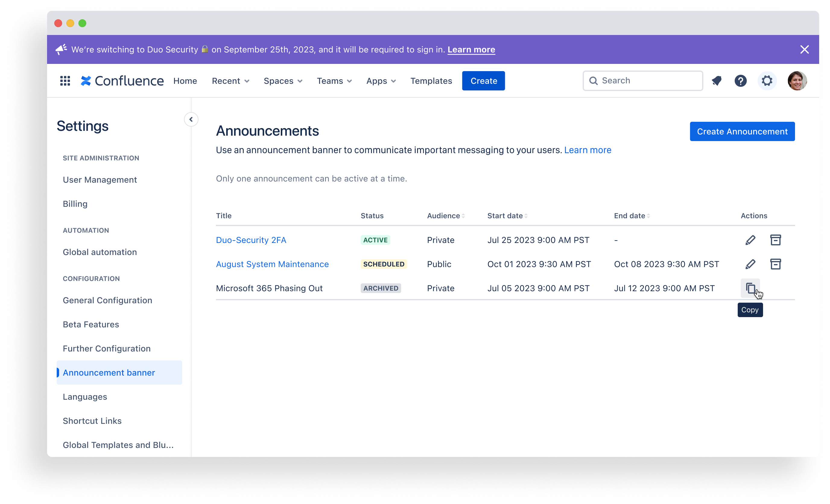Select General Configuration settings item

tap(108, 300)
